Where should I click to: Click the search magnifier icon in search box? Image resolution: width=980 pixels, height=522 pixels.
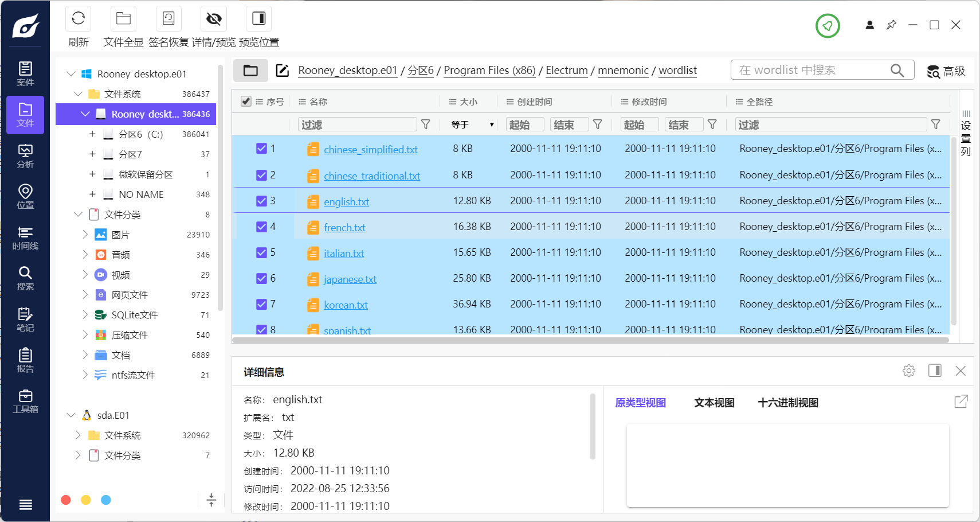[897, 70]
